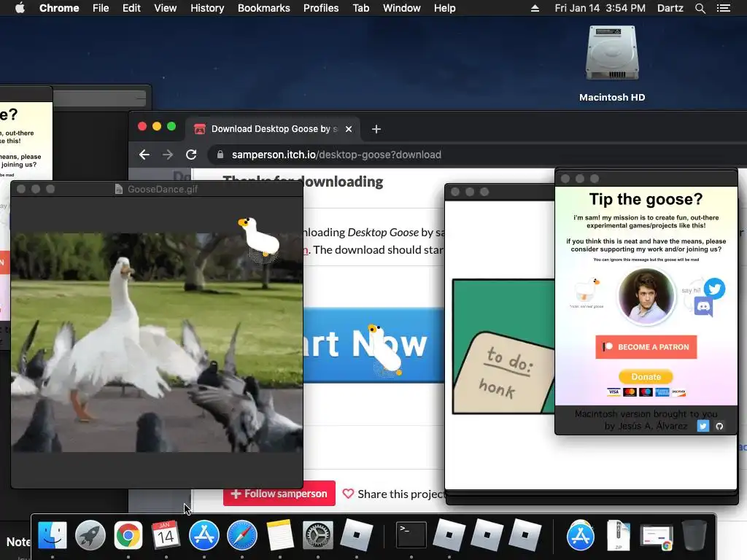Open the View menu
The height and width of the screenshot is (560, 747).
point(166,8)
